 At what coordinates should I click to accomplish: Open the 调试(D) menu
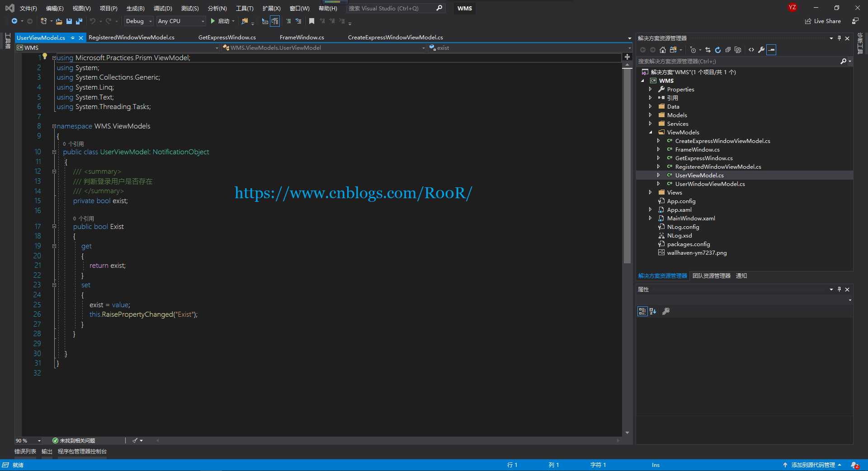click(163, 8)
